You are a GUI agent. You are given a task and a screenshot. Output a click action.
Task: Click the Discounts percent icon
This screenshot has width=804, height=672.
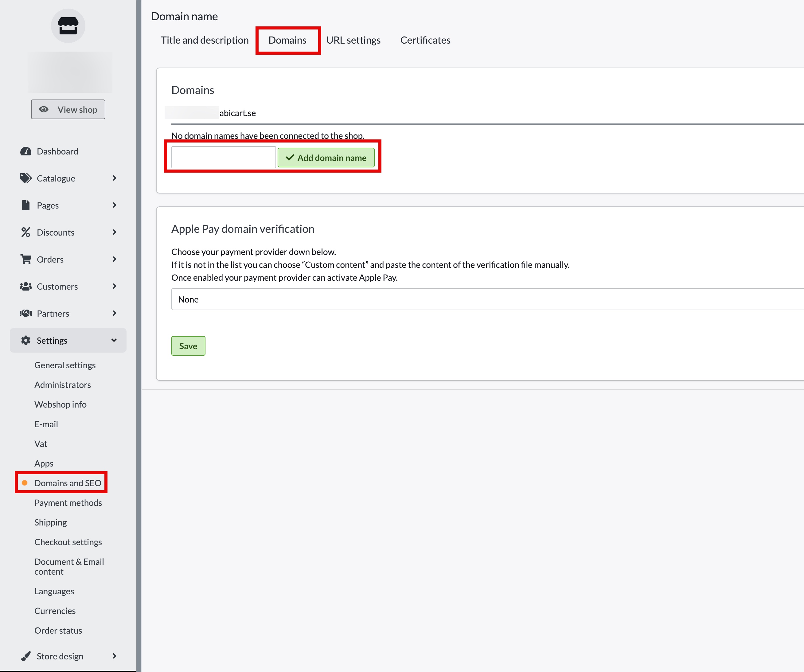click(x=26, y=232)
